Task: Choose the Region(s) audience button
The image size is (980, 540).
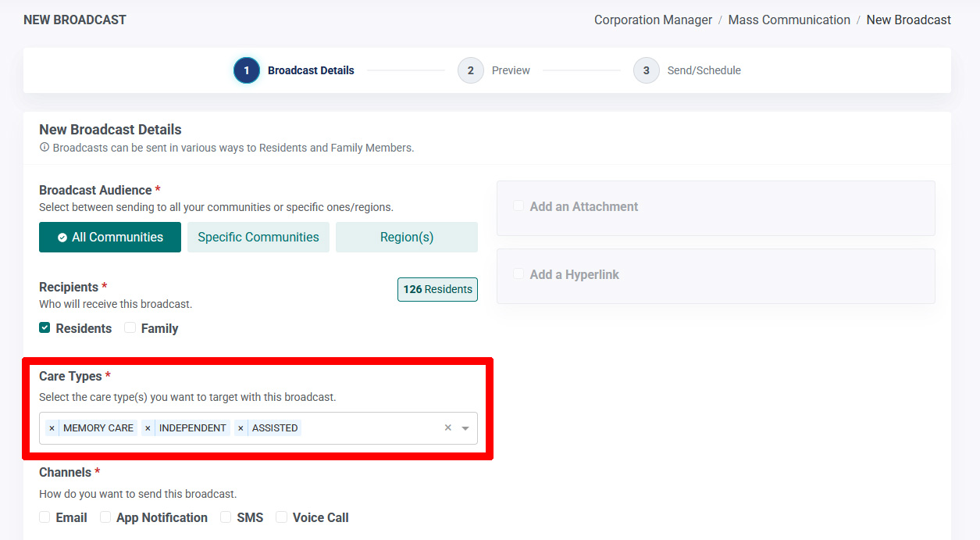Action: [x=407, y=238]
